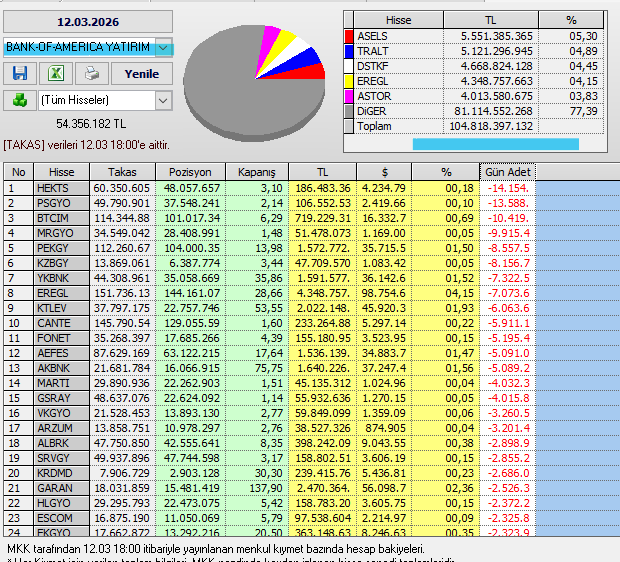
Task: Sort by the Takas column header
Action: tap(123, 172)
